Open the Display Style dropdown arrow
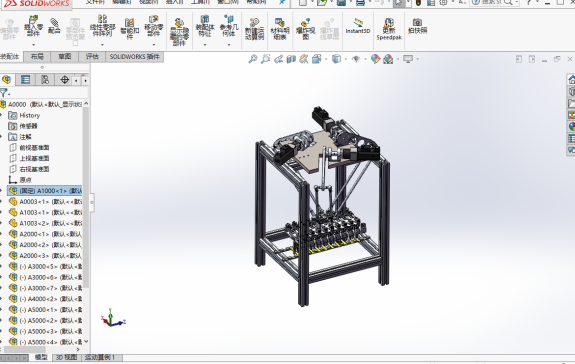The width and height of the screenshot is (575, 364). click(345, 59)
